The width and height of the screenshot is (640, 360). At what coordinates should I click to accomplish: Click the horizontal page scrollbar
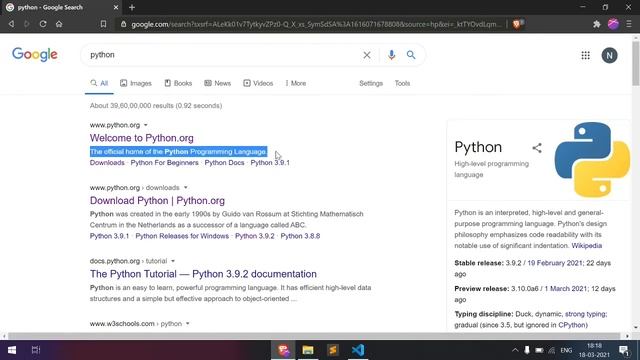tap(314, 336)
